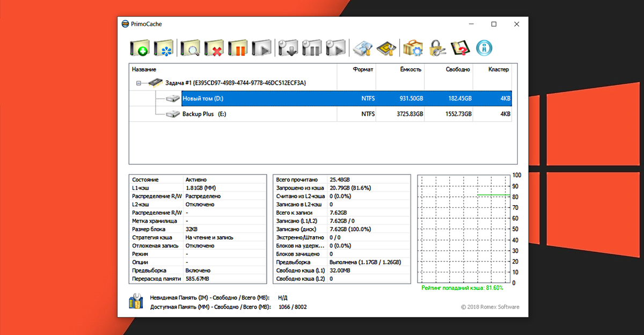The image size is (644, 335).
Task: Click the Размер блока 32KB row
Action: point(198,229)
